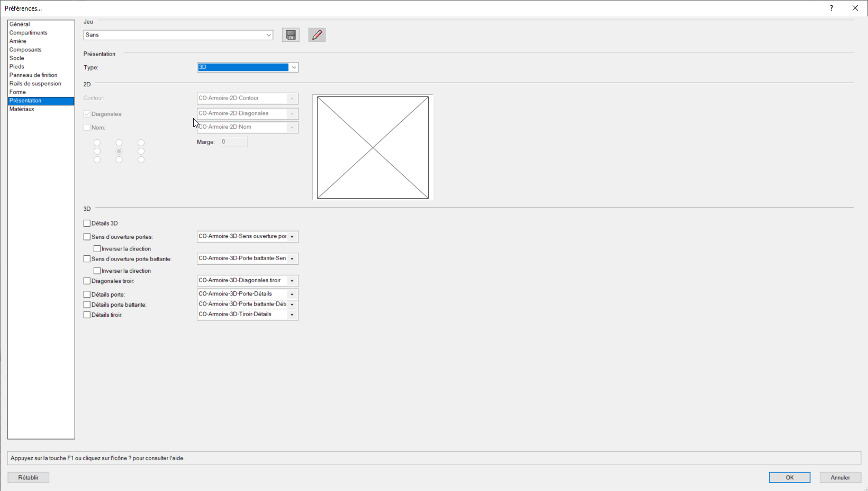
Task: Click inside the Marge input field
Action: (x=233, y=141)
